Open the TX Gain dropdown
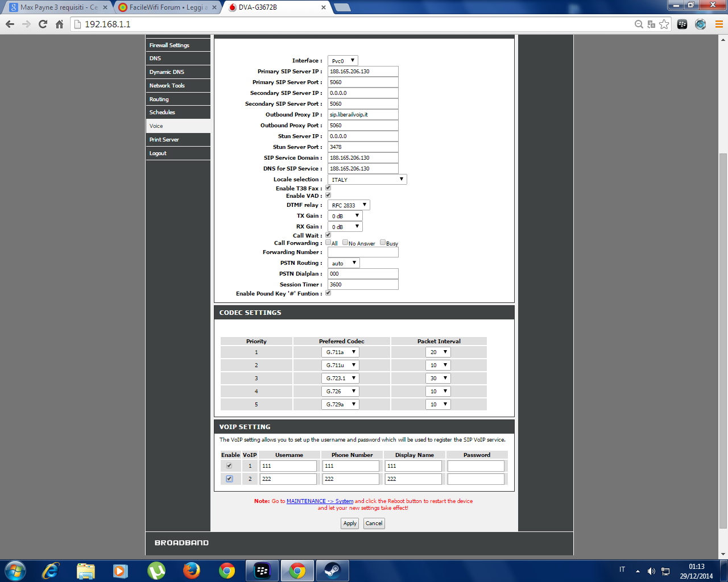Viewport: 728px width, 582px height. coord(345,216)
